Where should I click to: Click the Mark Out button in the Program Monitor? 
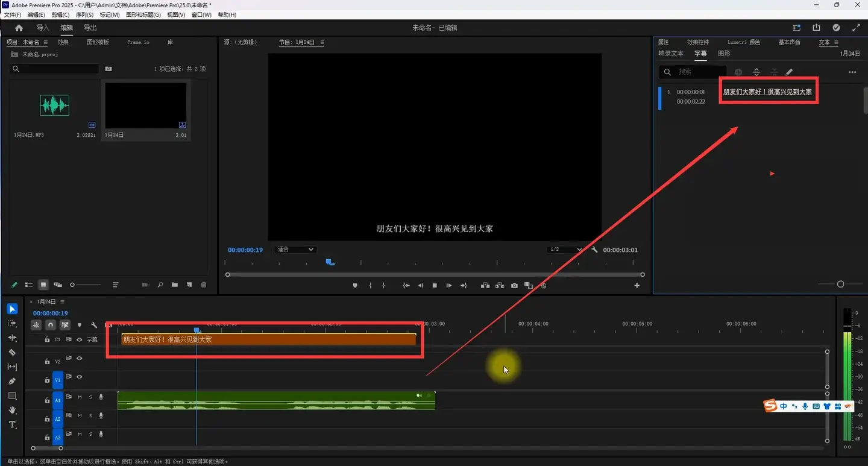383,286
